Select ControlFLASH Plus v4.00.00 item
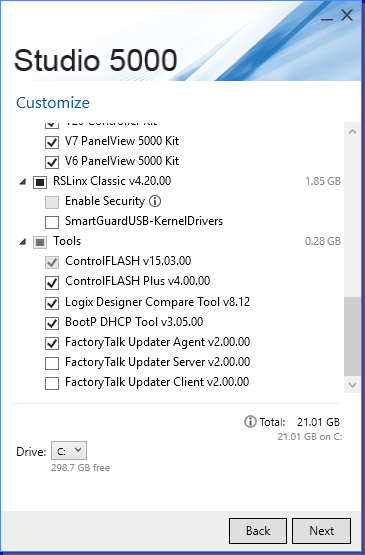 pos(138,281)
